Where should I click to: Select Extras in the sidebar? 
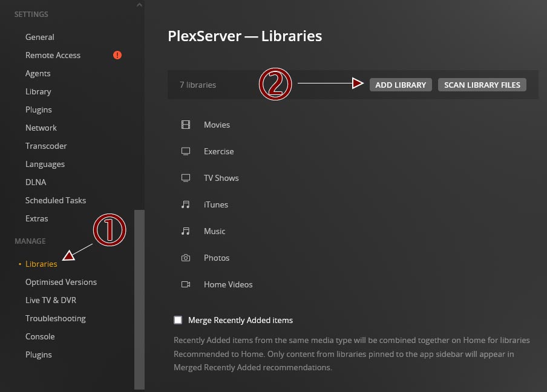(x=37, y=218)
